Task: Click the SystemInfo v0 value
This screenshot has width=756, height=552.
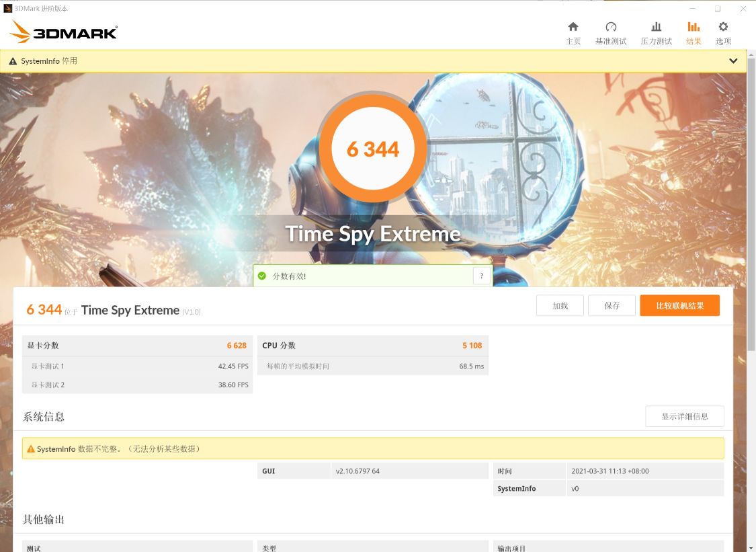Action: pyautogui.click(x=575, y=488)
